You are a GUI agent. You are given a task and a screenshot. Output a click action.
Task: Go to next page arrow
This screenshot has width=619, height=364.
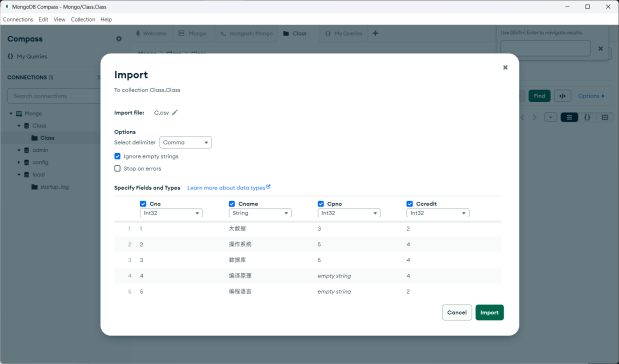click(535, 118)
